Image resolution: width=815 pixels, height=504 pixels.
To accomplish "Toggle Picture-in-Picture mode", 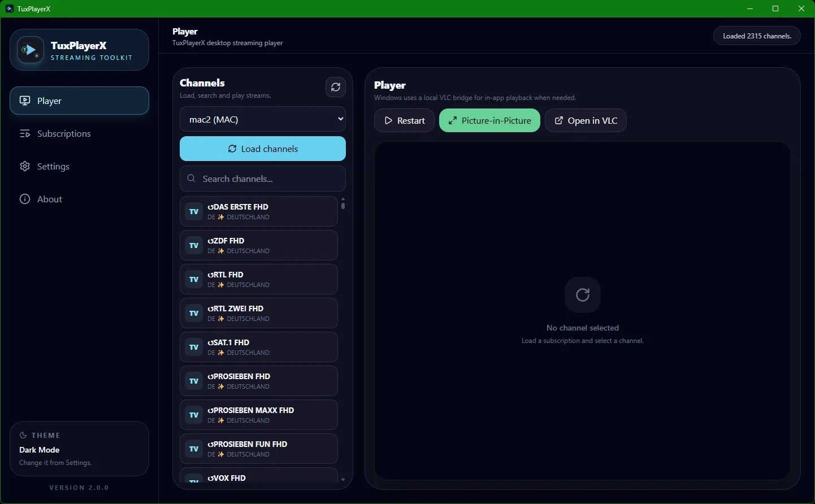I will 489,120.
